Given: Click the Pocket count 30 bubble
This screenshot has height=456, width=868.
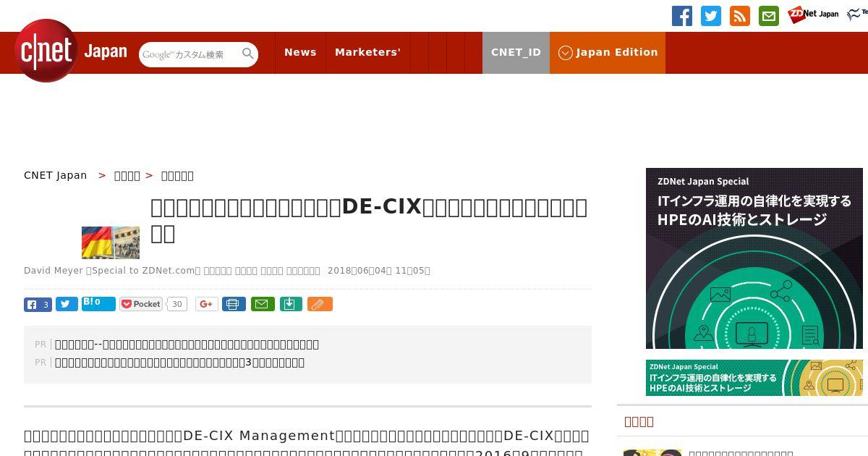Looking at the screenshot, I should tap(176, 304).
